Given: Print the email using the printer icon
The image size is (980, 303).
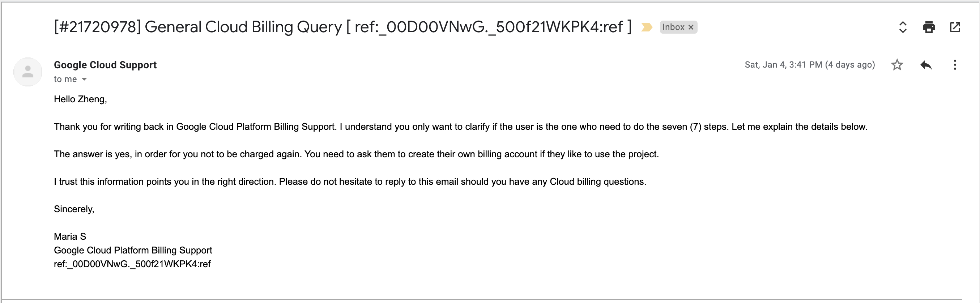Looking at the screenshot, I should pyautogui.click(x=929, y=27).
